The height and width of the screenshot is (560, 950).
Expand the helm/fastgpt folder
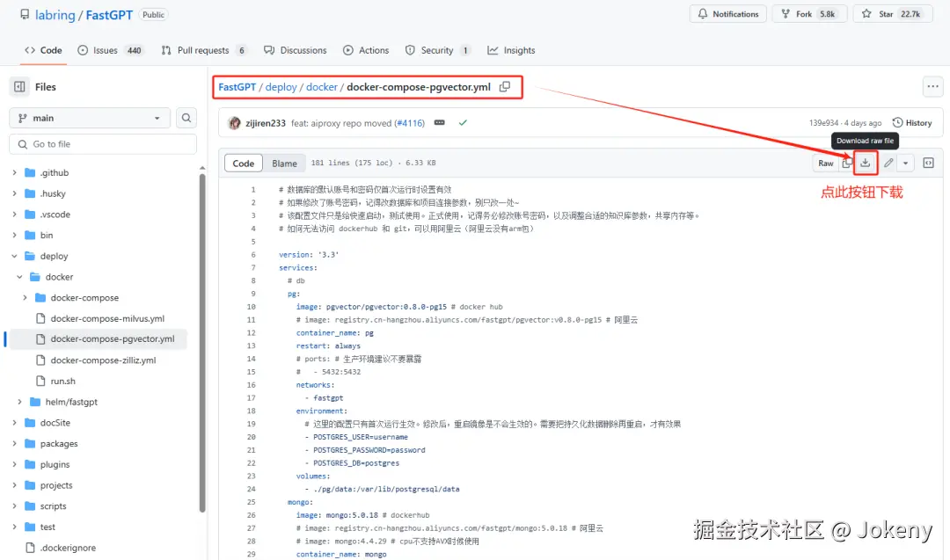click(x=19, y=402)
